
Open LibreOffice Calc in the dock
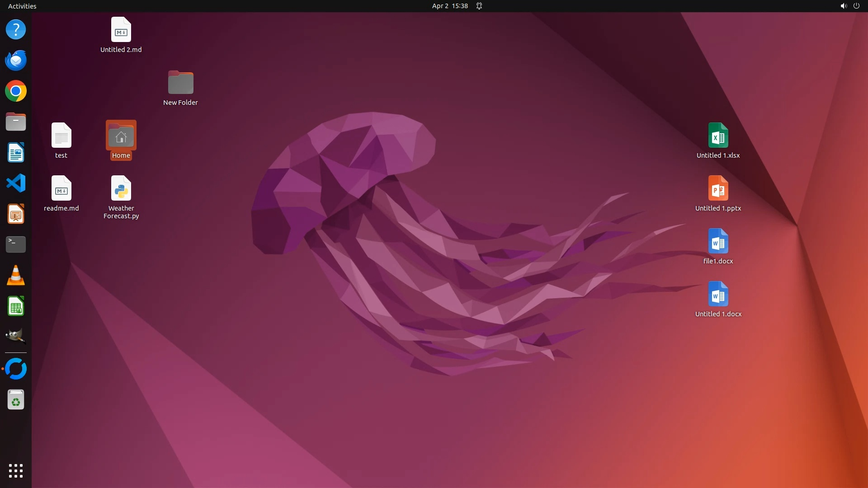16,306
